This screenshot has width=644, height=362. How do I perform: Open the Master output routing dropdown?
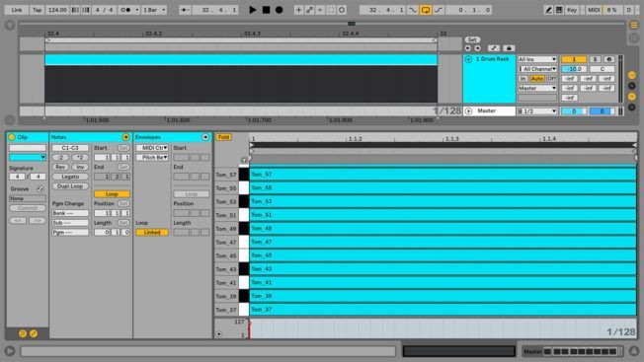(537, 88)
